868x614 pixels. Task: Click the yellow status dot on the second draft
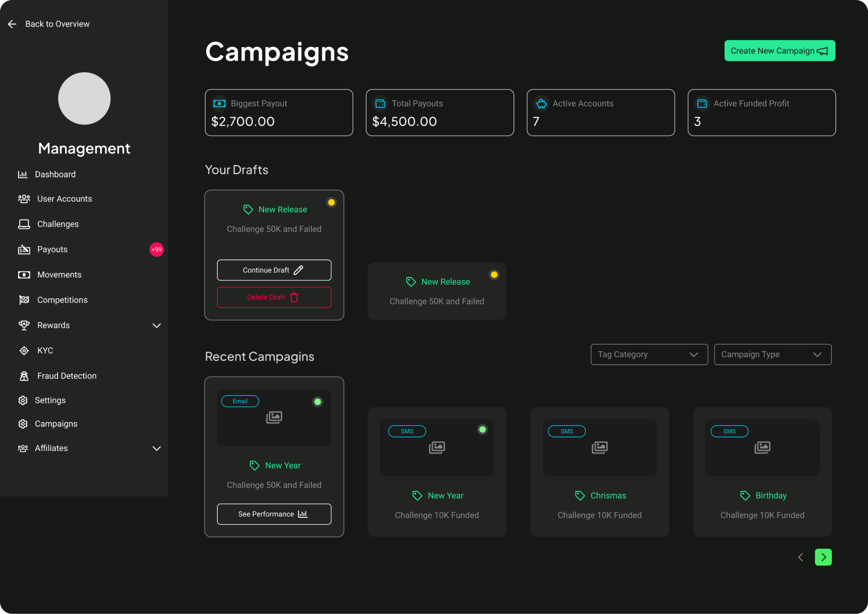(494, 275)
